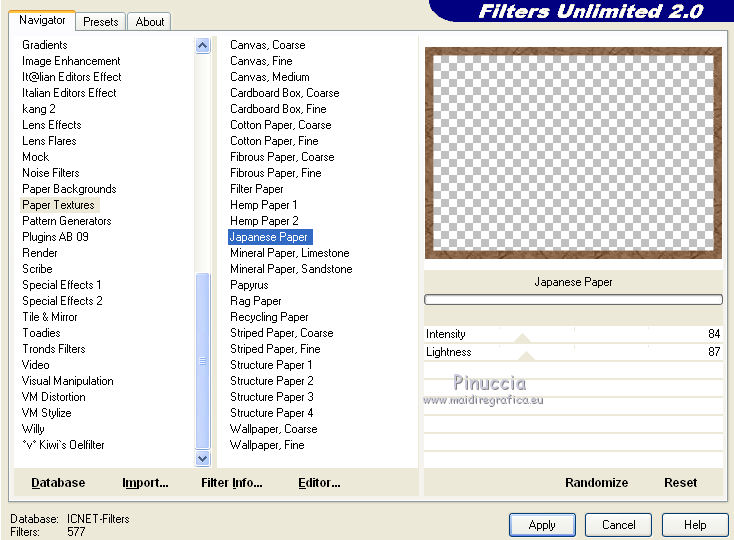The image size is (734, 540).
Task: Choose Hemp Paper 2 filter
Action: click(x=264, y=221)
